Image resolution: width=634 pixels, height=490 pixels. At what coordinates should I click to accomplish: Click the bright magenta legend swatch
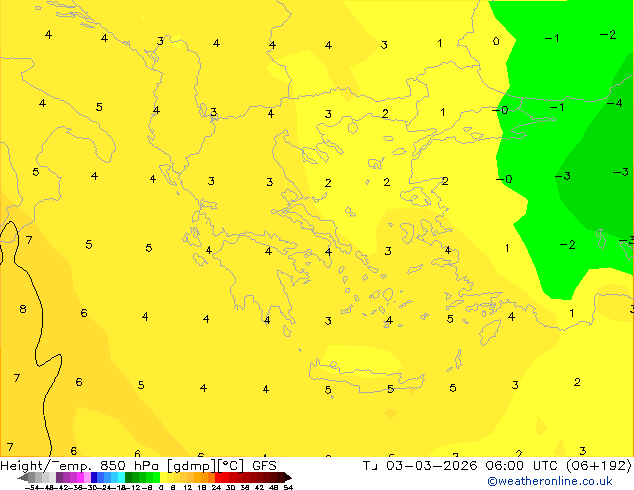pos(80,478)
